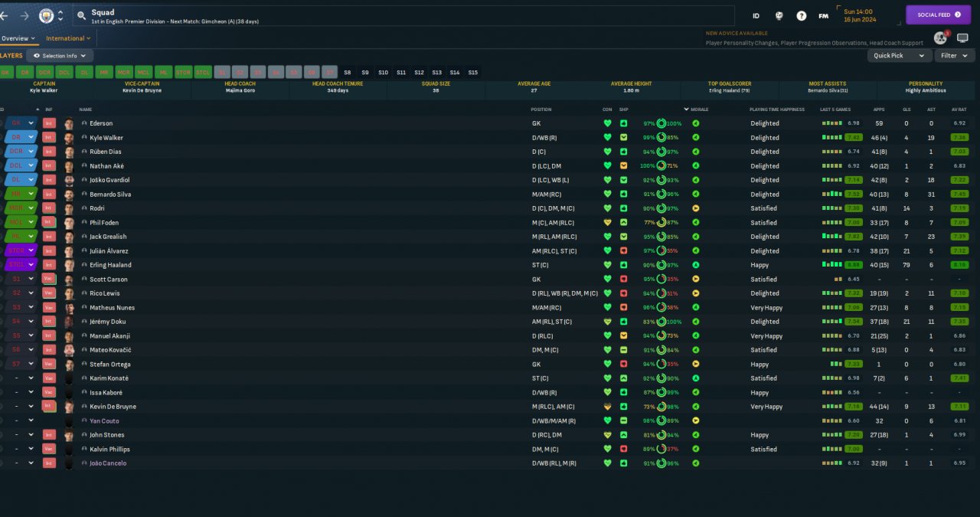Click Nathan Aké's sharpness icon
Screen dimensions: 980x517
tap(624, 166)
